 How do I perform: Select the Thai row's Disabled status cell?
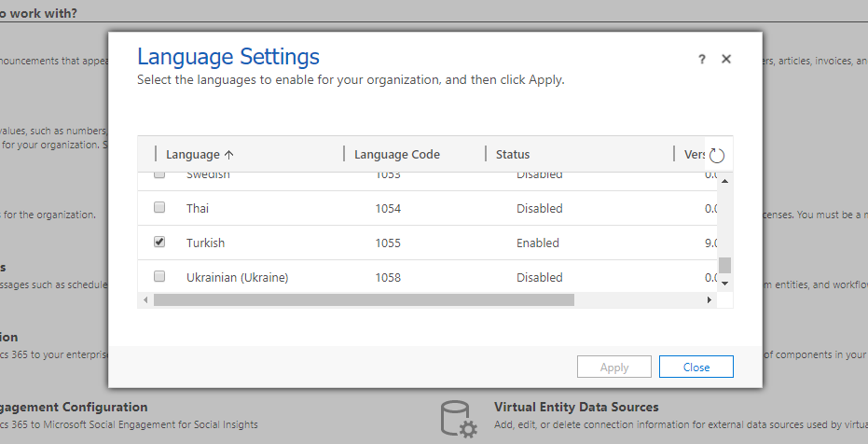click(x=539, y=209)
